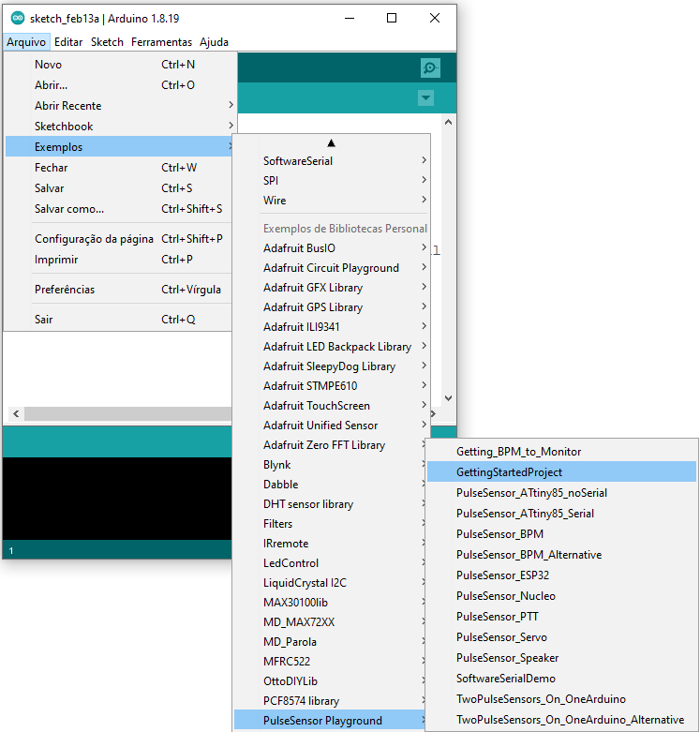This screenshot has width=700, height=732.
Task: Open Adafruit Unified Sensor submenu
Action: [332, 425]
